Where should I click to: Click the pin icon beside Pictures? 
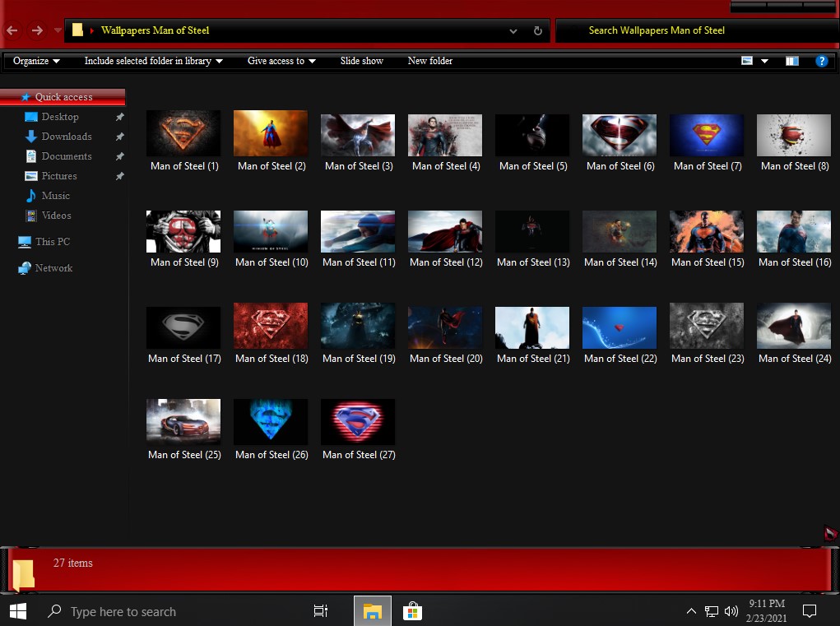(119, 176)
